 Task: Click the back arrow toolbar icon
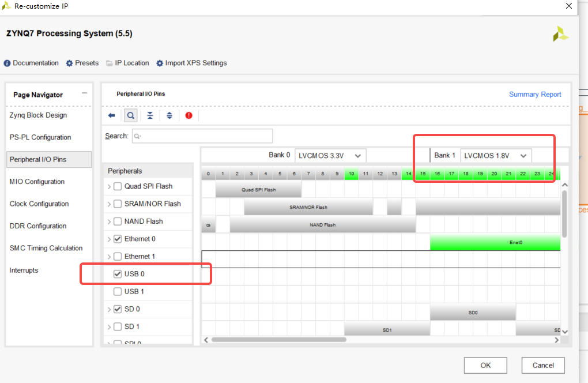111,115
